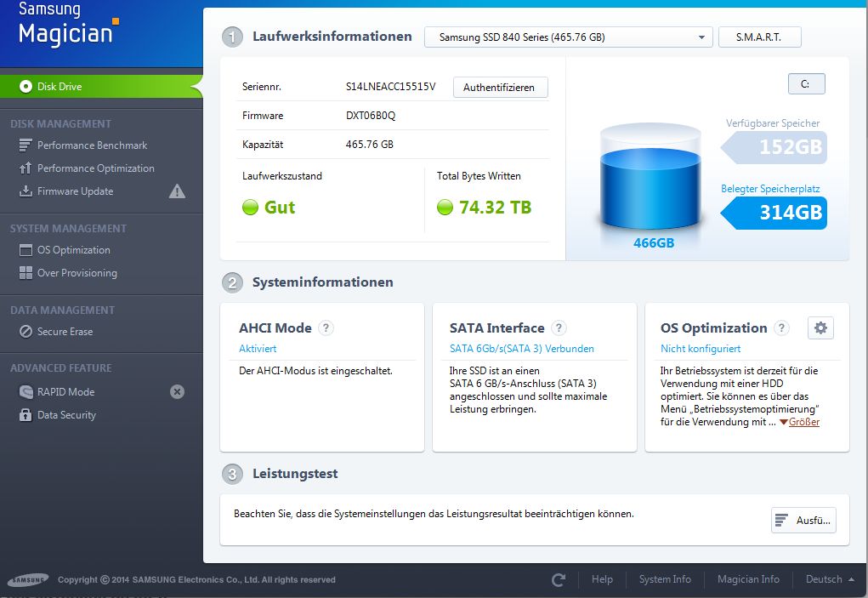Screen dimensions: 868x598
Task: Open Over Provisioning page
Action: (77, 273)
